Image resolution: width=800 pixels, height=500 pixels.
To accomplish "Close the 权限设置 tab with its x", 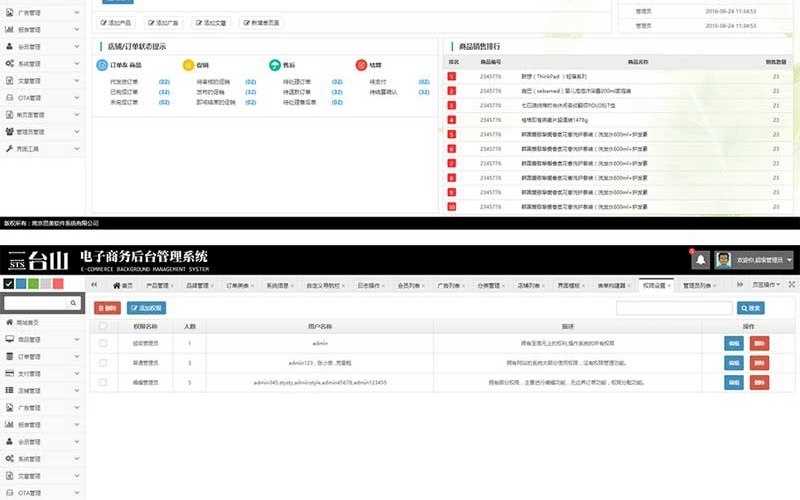I will point(669,286).
